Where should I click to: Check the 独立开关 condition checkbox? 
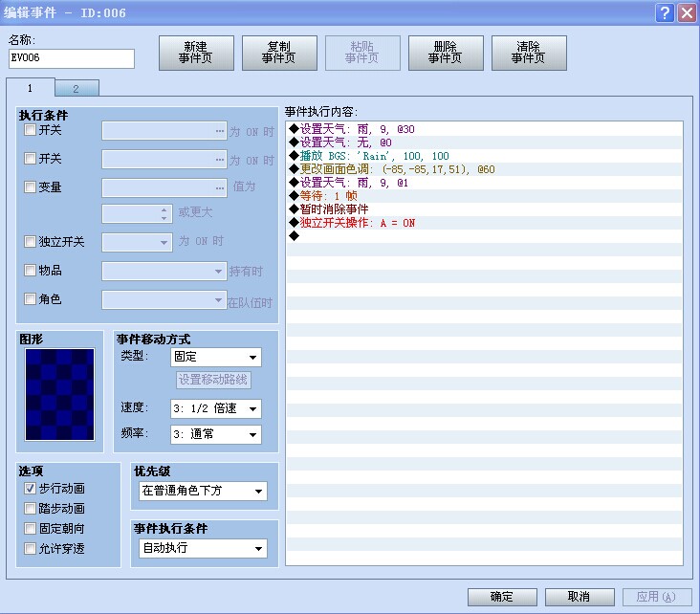30,242
